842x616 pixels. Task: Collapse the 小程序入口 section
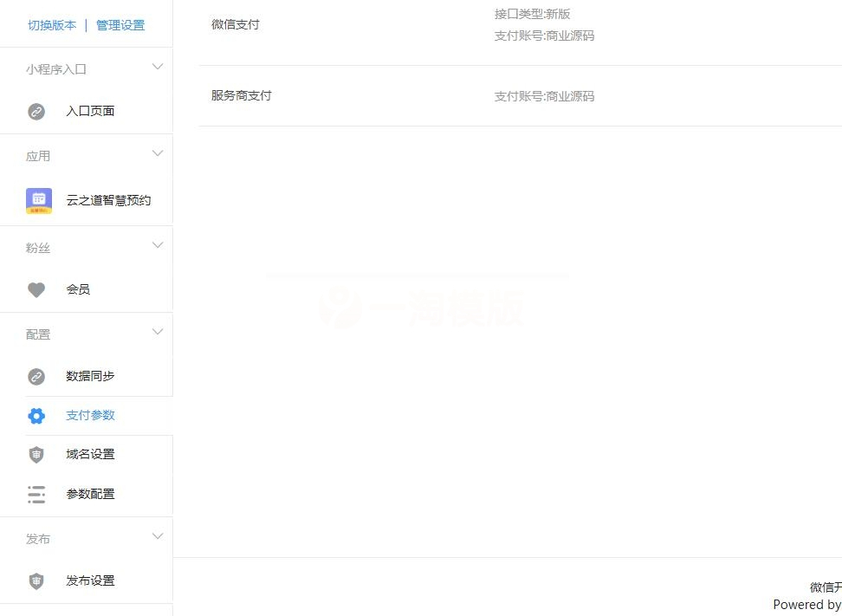[x=158, y=66]
